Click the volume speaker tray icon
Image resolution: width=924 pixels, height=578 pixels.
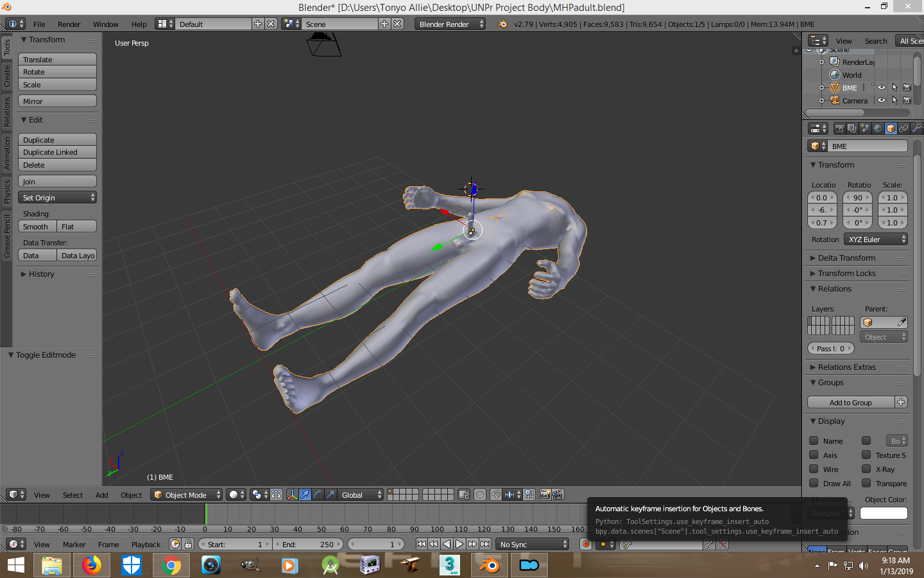point(864,566)
